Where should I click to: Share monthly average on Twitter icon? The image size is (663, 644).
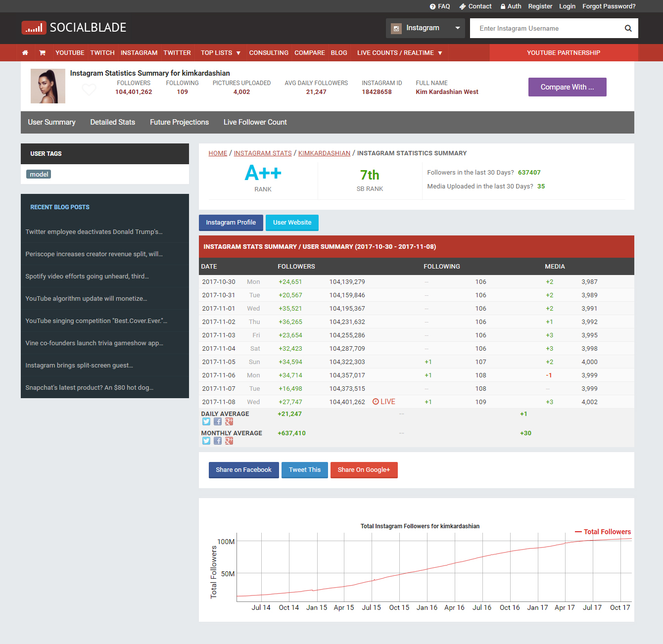click(x=206, y=441)
